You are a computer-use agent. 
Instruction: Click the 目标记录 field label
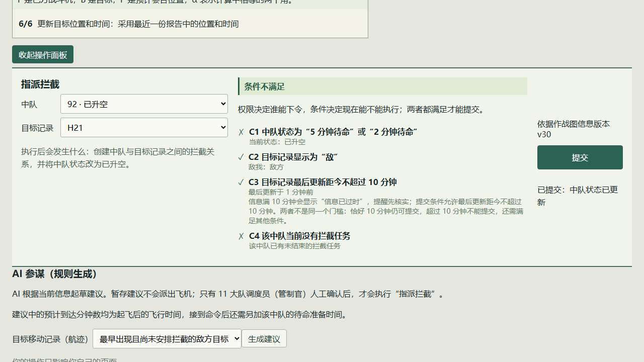[x=37, y=128]
